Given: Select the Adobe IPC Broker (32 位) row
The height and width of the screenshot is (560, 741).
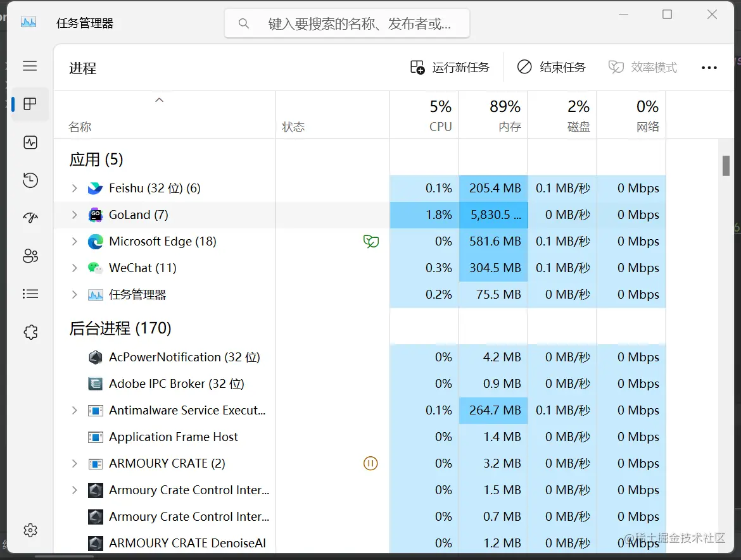Looking at the screenshot, I should (x=360, y=383).
